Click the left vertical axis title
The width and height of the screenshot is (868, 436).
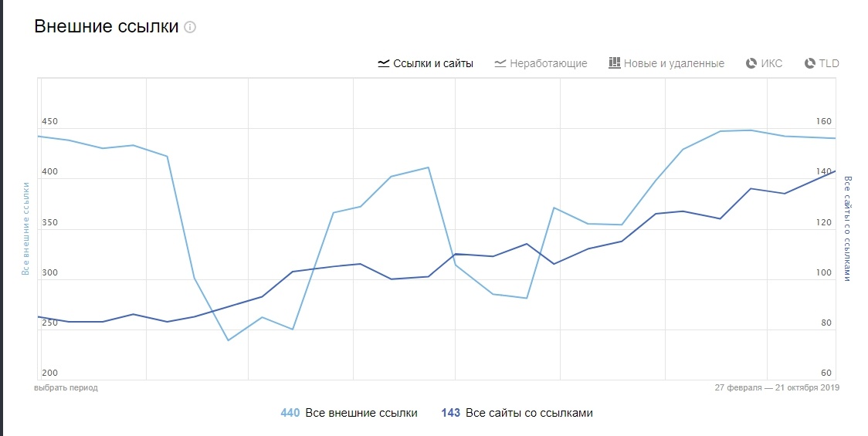point(25,228)
